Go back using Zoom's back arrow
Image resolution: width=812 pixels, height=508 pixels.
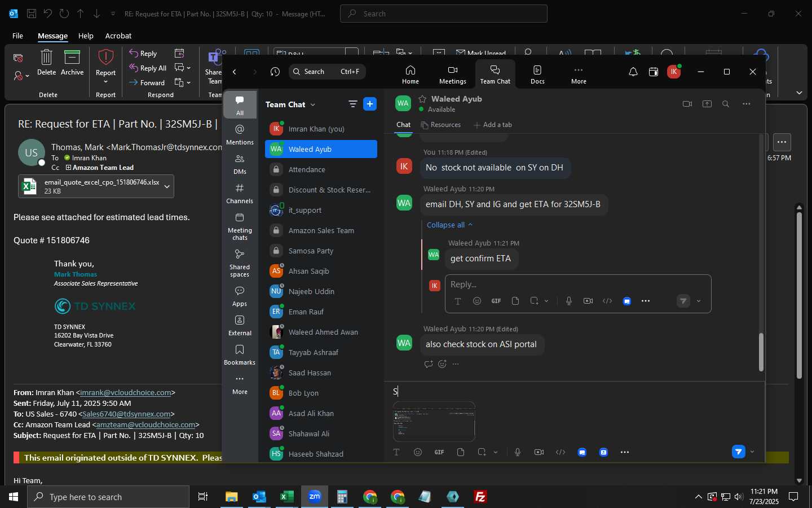pyautogui.click(x=235, y=72)
